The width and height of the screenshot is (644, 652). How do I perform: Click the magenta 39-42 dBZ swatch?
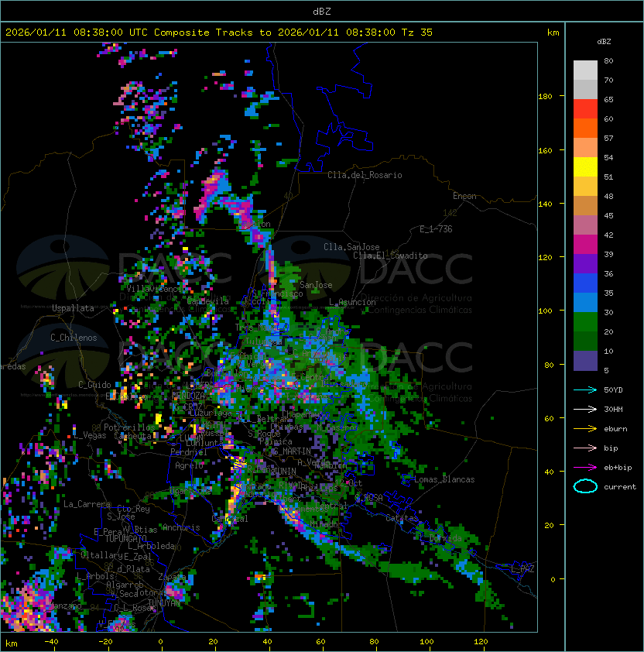pos(585,245)
